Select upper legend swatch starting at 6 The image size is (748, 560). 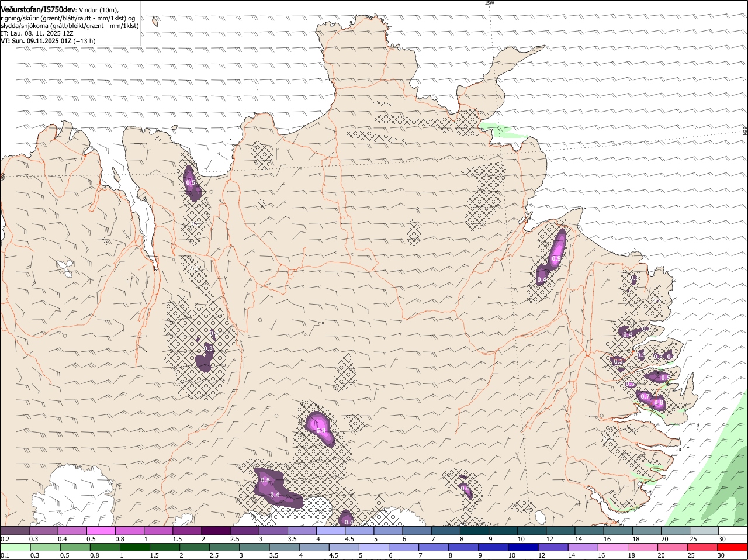(x=417, y=531)
